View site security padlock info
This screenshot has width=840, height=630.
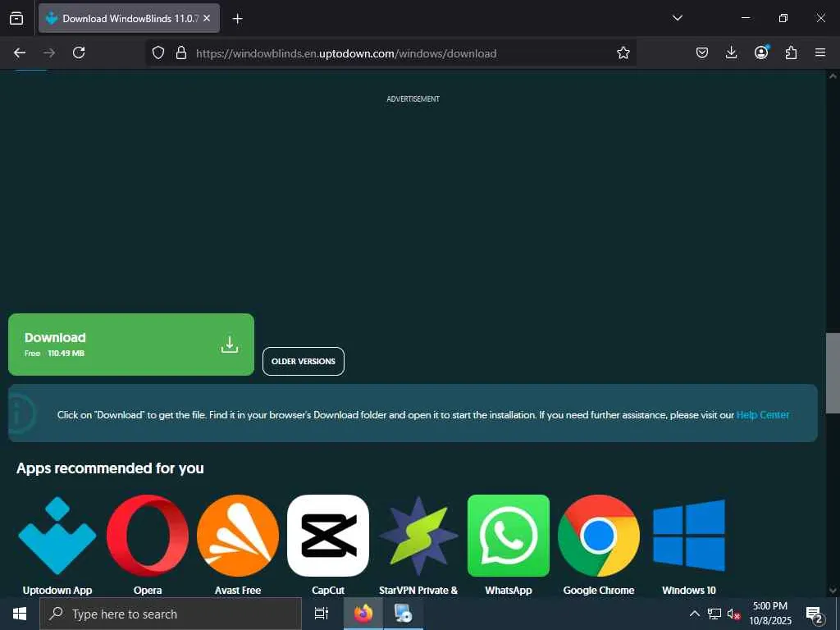pyautogui.click(x=181, y=52)
